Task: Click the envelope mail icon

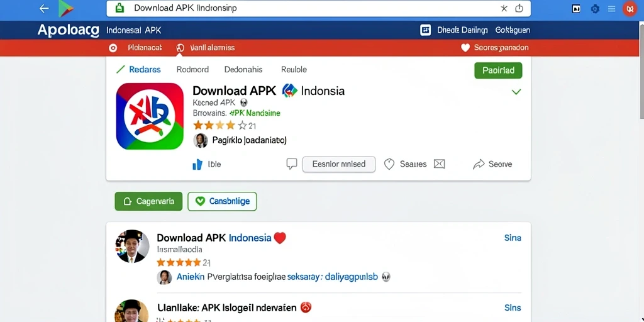Action: point(440,164)
